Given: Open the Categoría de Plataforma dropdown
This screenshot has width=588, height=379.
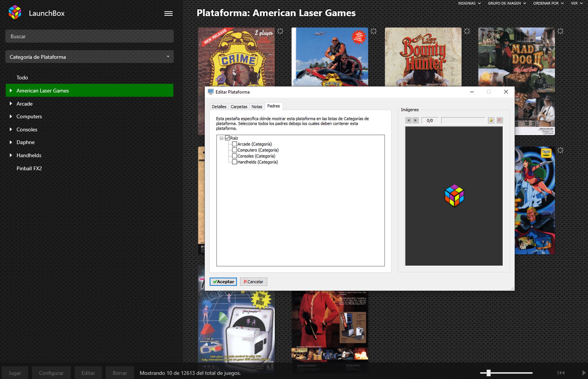Looking at the screenshot, I should pos(89,57).
